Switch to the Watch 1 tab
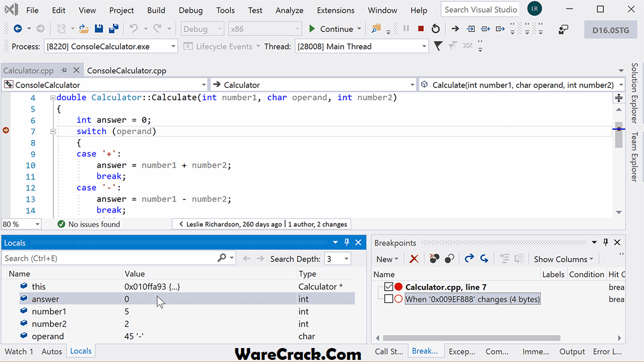The width and height of the screenshot is (644, 362). pyautogui.click(x=19, y=351)
